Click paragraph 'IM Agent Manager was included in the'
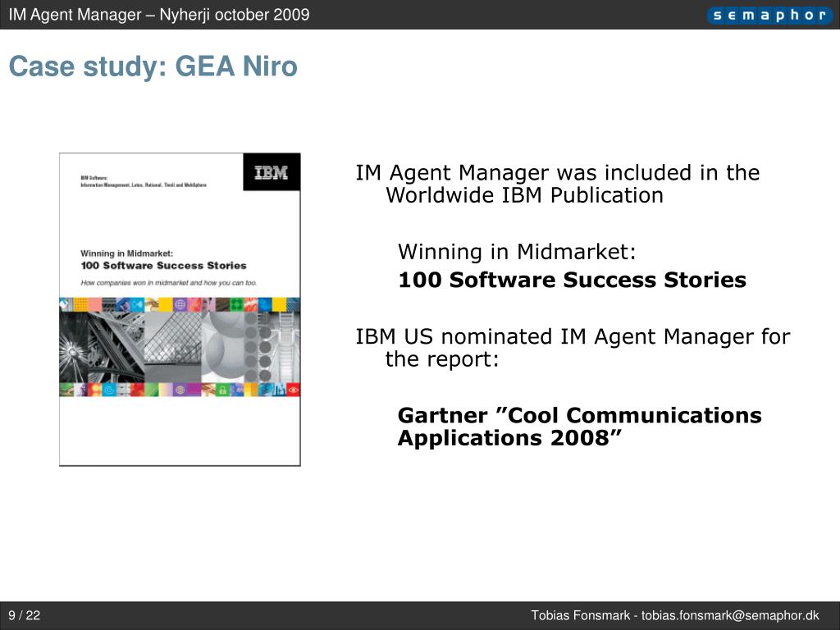840x630 pixels. pyautogui.click(x=558, y=172)
